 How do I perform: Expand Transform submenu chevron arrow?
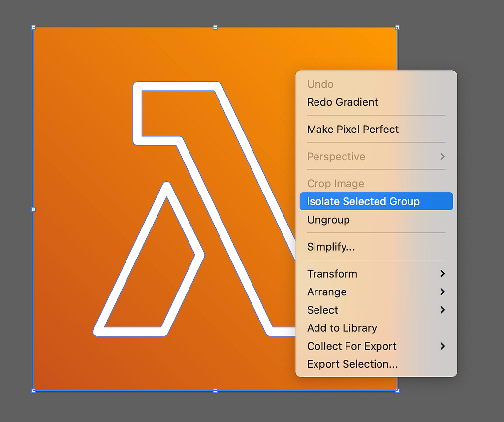[442, 274]
